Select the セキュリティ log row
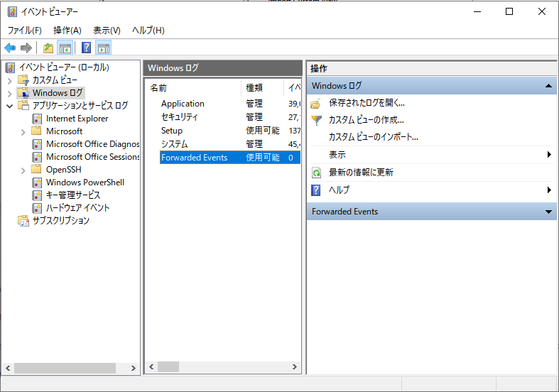The image size is (559, 392). [x=180, y=117]
